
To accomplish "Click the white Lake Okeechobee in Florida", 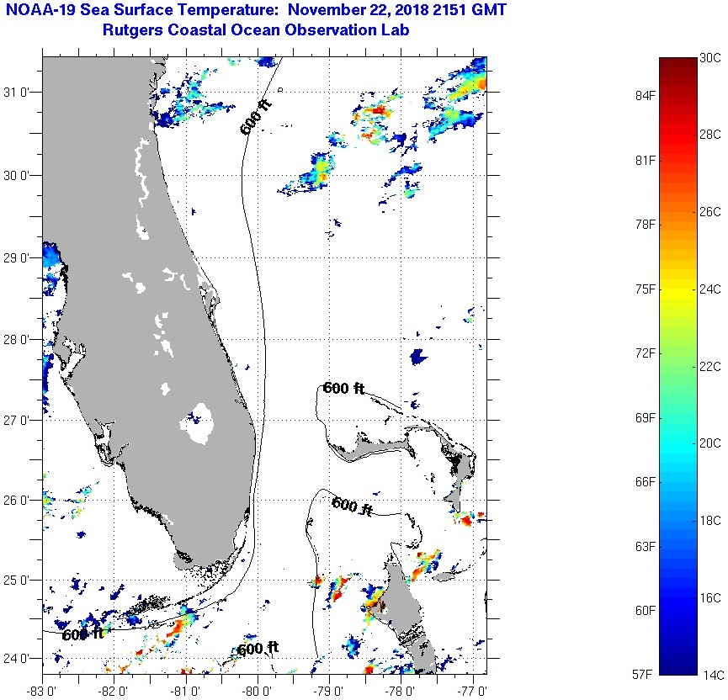I will [199, 424].
